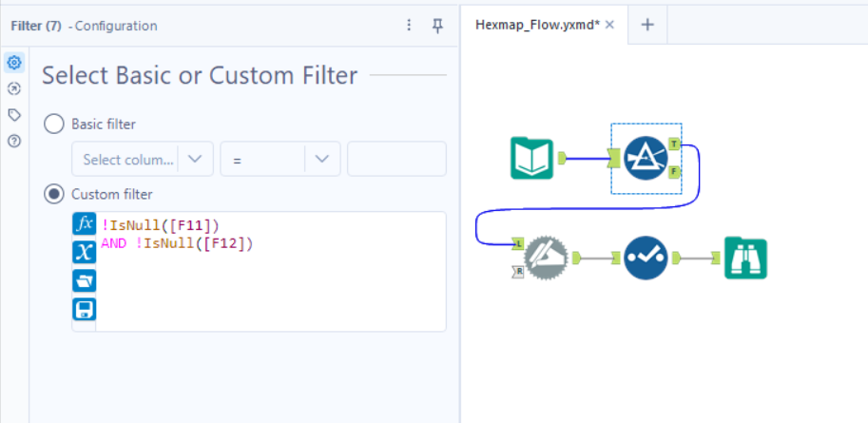Viewport: 868px width, 423px height.
Task: Save the expression with disk icon
Action: tap(85, 309)
